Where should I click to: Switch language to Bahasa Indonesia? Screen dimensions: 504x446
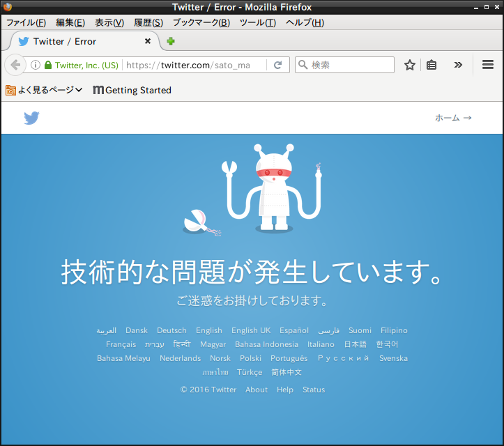pos(266,344)
